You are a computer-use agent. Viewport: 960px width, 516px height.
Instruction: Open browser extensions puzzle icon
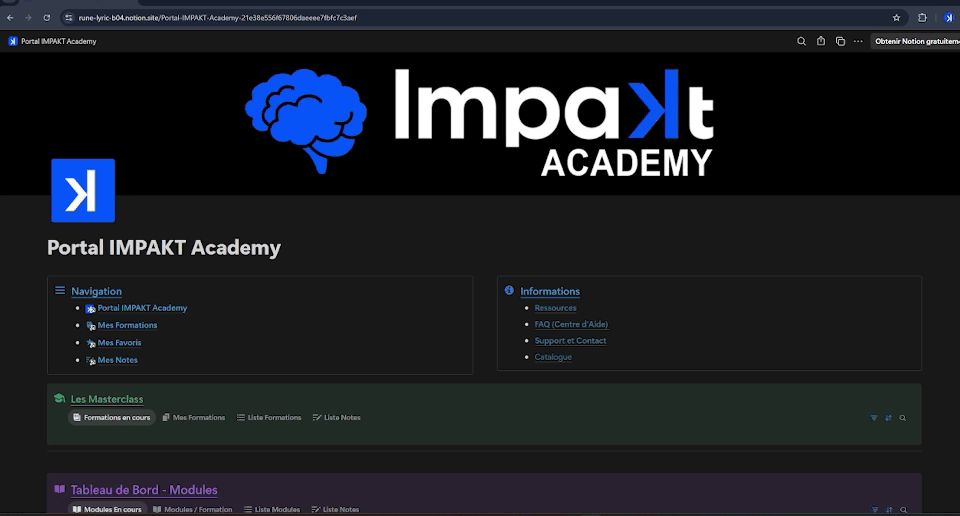pyautogui.click(x=922, y=18)
